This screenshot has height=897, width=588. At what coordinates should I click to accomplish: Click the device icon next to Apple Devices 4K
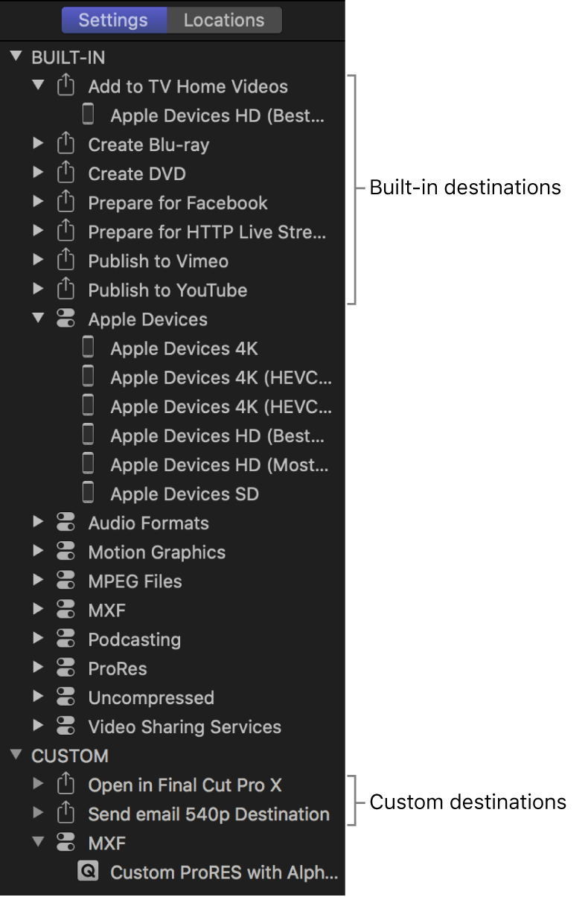[x=88, y=348]
